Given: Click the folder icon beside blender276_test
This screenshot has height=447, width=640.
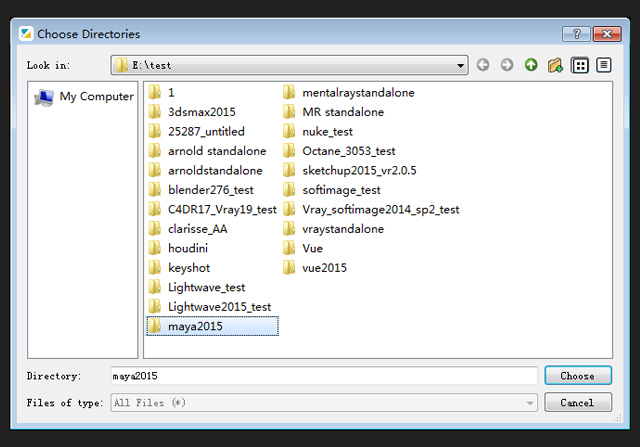Looking at the screenshot, I should point(155,189).
